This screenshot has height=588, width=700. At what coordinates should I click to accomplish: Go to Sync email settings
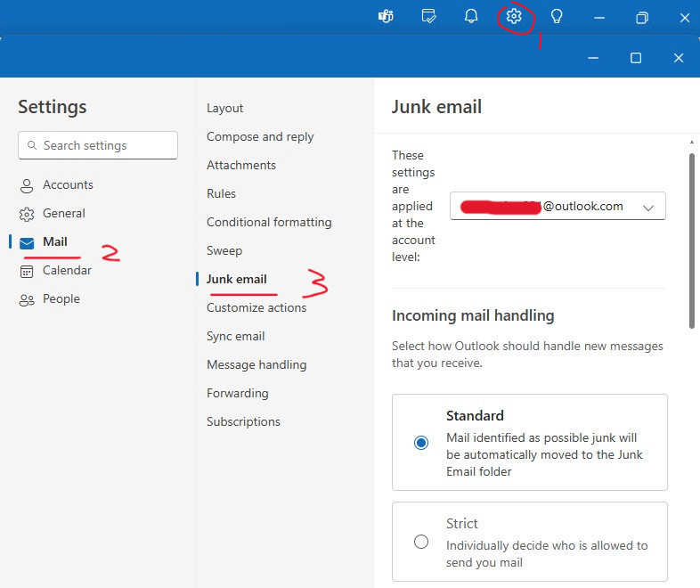235,336
